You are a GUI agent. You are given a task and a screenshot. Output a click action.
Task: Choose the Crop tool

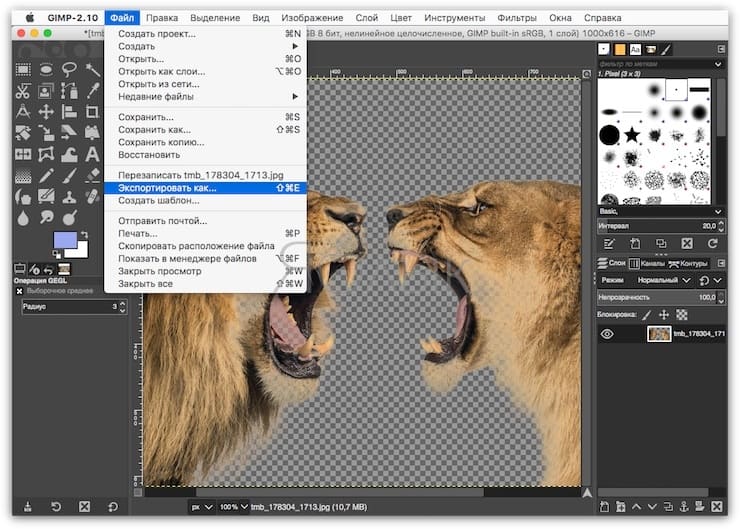[92, 112]
